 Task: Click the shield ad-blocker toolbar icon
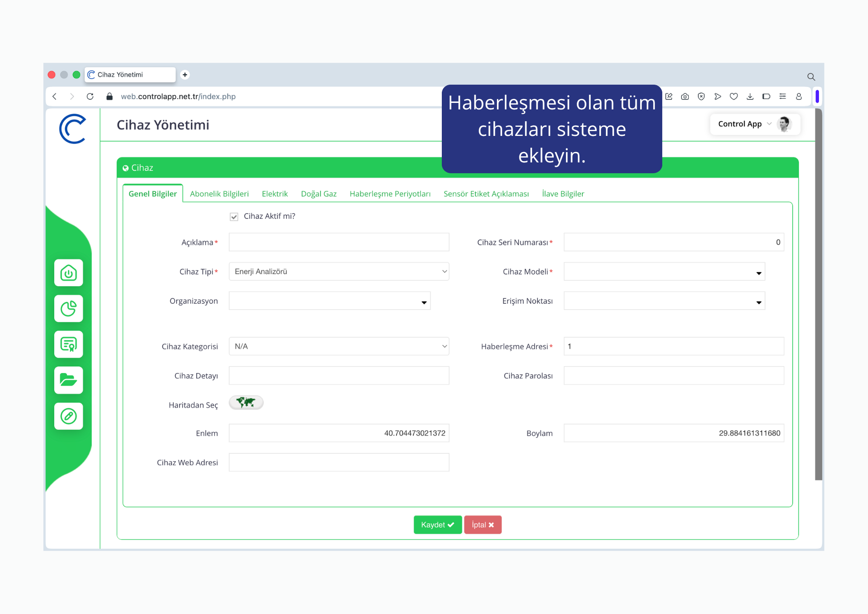[701, 96]
